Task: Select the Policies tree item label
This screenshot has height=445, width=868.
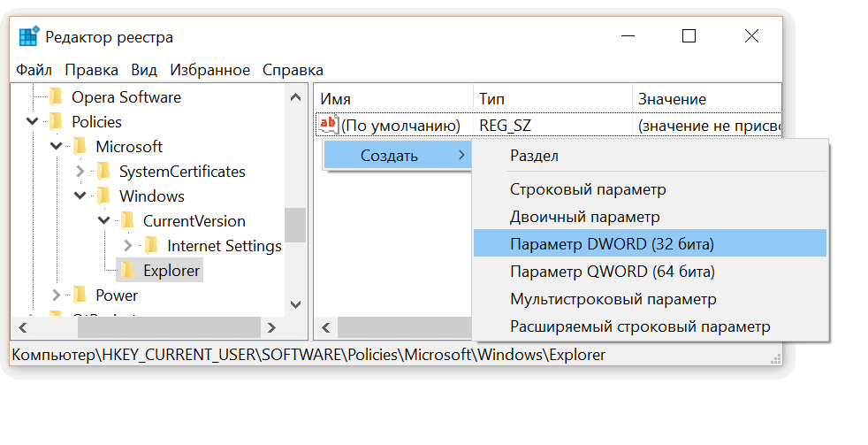Action: click(97, 122)
